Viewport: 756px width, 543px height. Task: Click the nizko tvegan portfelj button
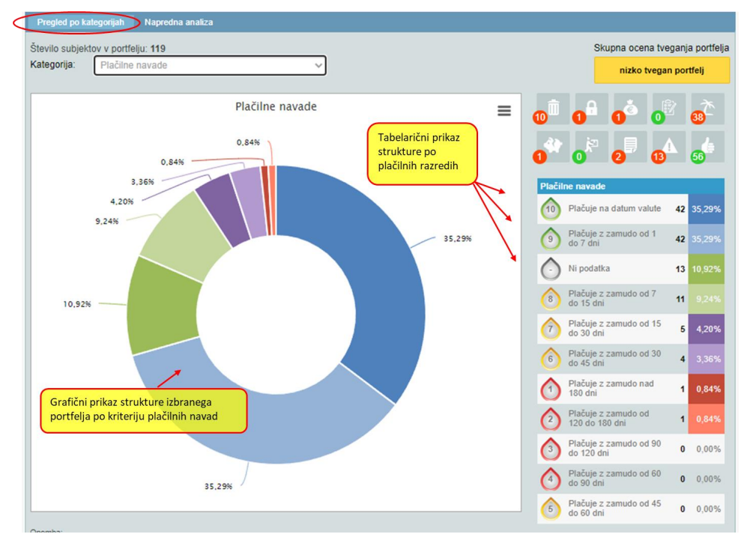(662, 70)
